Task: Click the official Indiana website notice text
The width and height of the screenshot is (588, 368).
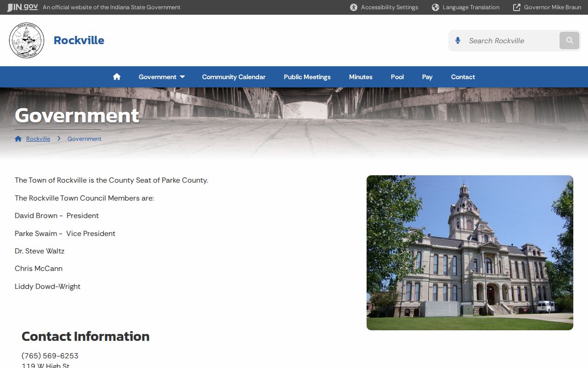Action: tap(112, 7)
